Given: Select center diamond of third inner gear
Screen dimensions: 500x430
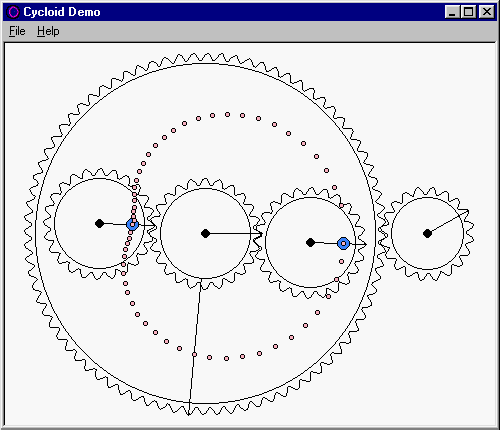Looking at the screenshot, I should pos(310,242).
